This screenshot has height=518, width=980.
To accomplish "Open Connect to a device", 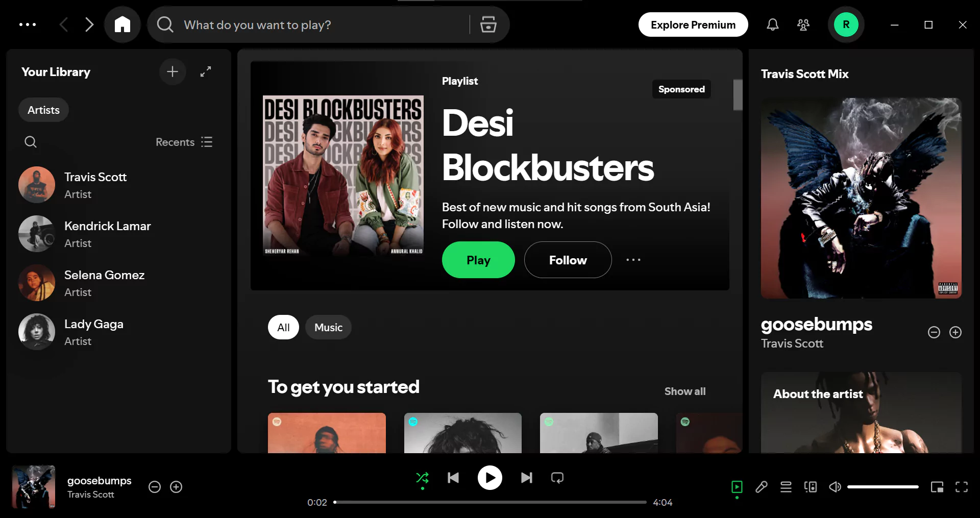I will pos(811,487).
